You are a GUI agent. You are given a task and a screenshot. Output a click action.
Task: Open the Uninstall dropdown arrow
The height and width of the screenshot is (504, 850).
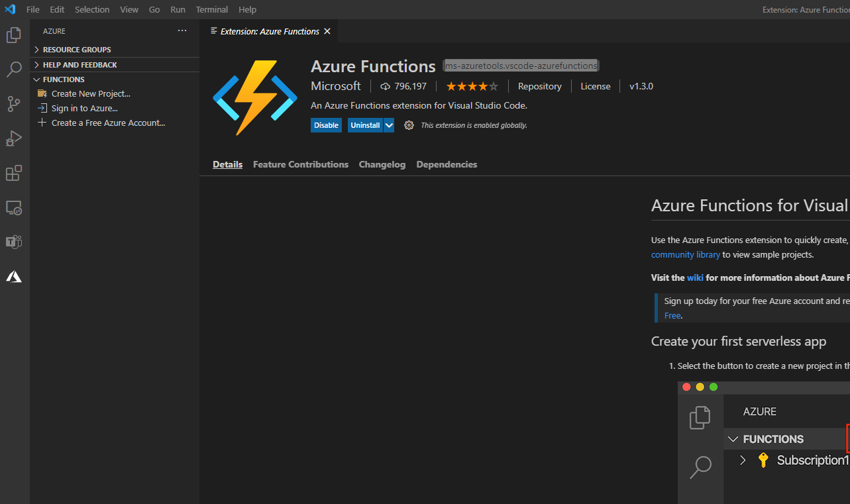388,125
